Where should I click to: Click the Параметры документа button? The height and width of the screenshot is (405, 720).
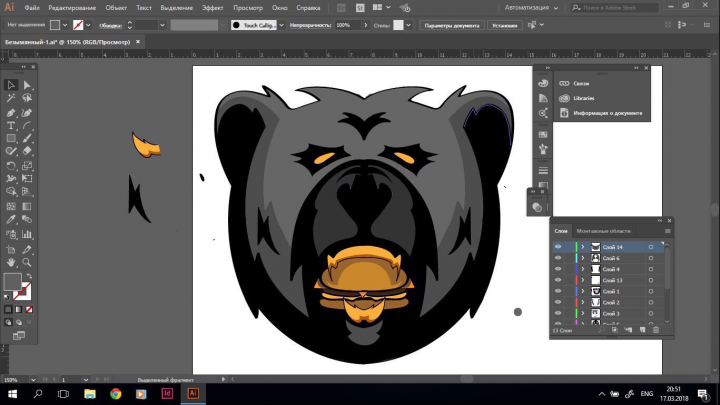[x=452, y=25]
